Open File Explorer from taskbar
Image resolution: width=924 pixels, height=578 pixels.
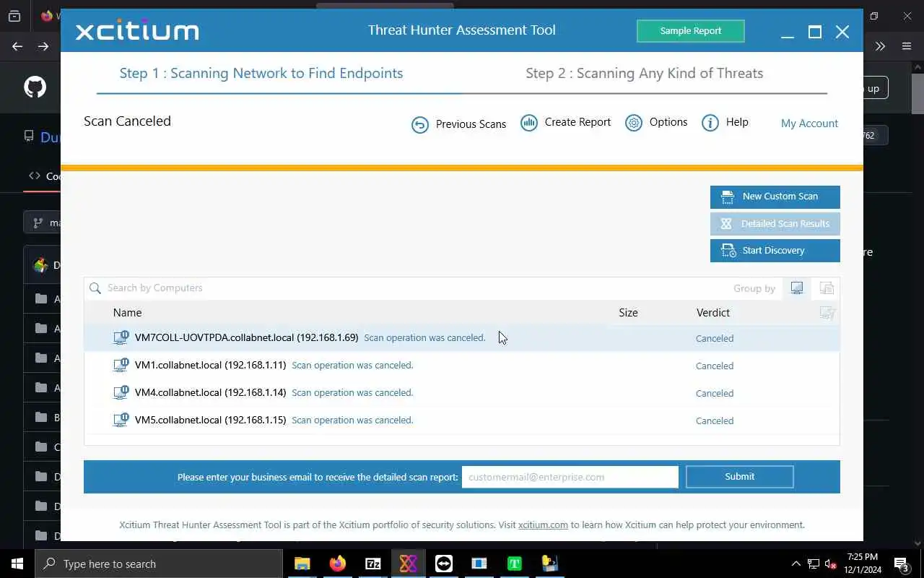point(302,564)
